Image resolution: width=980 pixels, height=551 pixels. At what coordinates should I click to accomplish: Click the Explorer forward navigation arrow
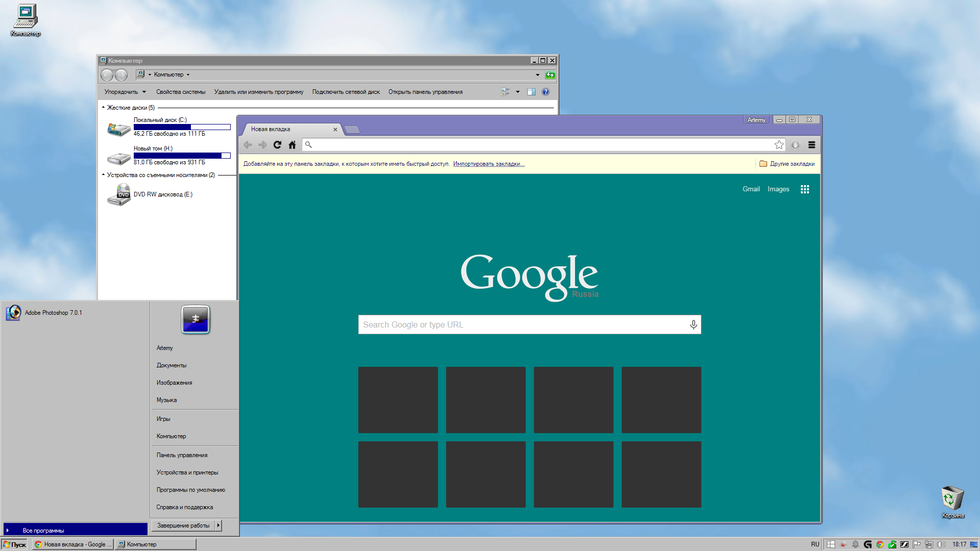(121, 75)
